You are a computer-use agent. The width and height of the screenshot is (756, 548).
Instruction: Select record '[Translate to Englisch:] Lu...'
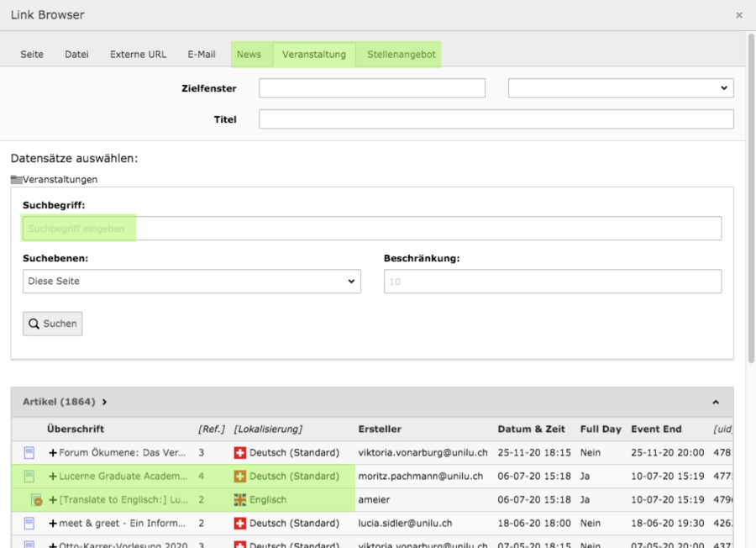coord(123,500)
